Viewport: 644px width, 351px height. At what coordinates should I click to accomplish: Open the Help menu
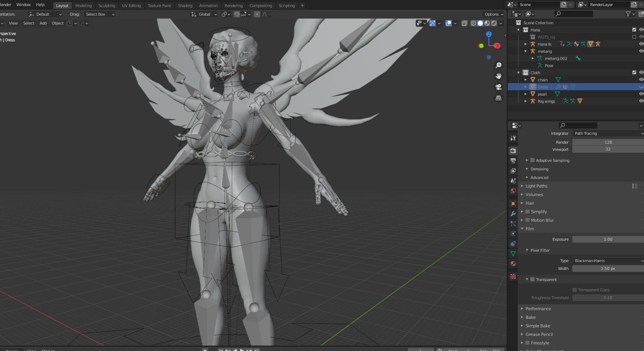click(40, 5)
